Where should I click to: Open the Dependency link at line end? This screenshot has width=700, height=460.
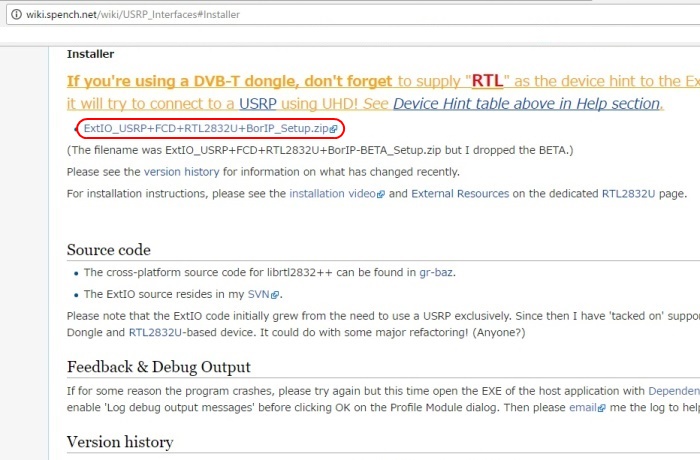674,391
